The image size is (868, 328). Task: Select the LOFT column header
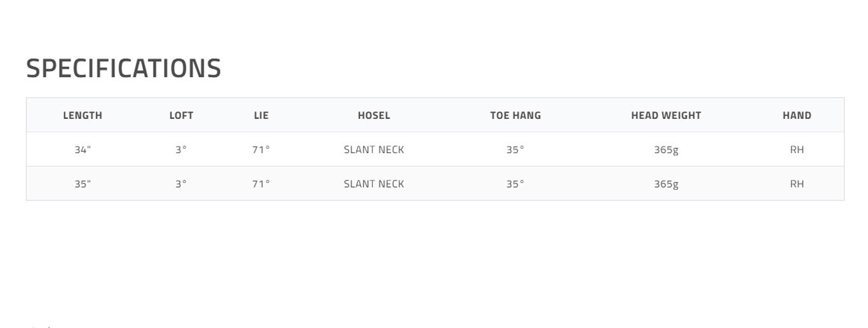181,115
